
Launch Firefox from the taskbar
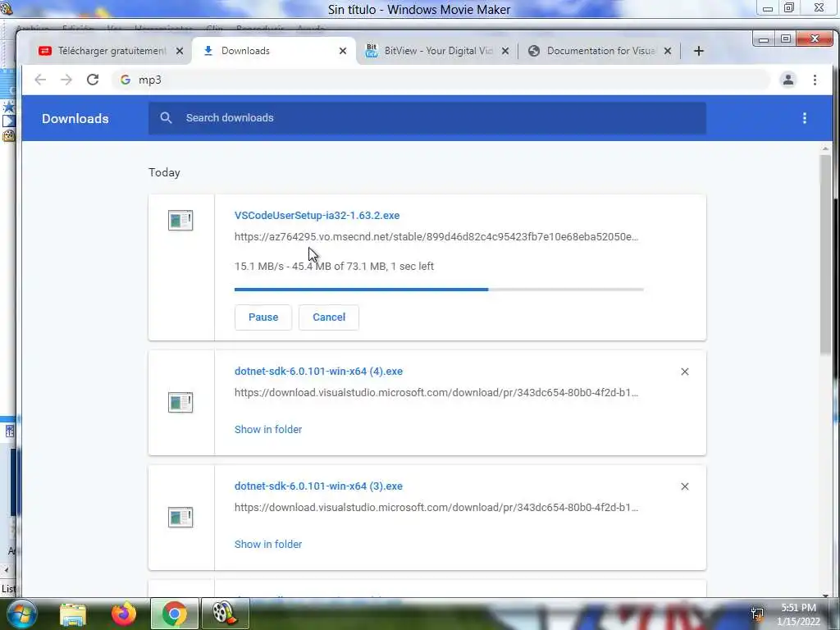[x=123, y=614]
